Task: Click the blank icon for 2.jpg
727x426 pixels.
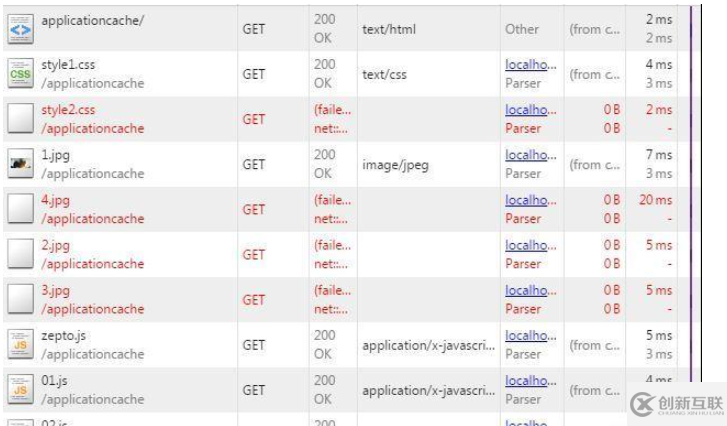Action: 20,254
